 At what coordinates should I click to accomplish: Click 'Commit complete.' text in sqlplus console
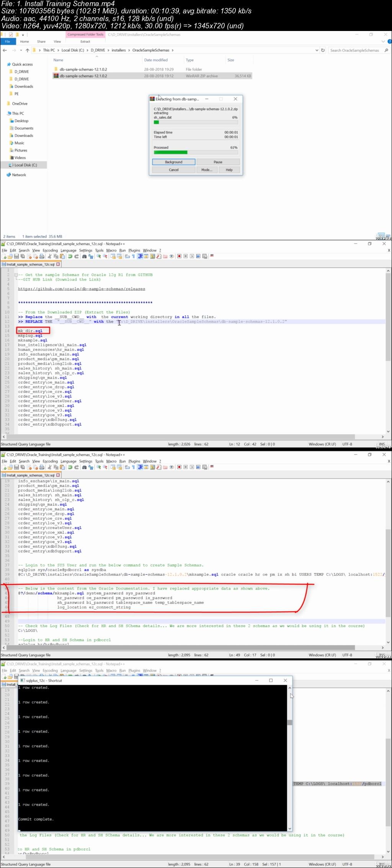point(36,819)
